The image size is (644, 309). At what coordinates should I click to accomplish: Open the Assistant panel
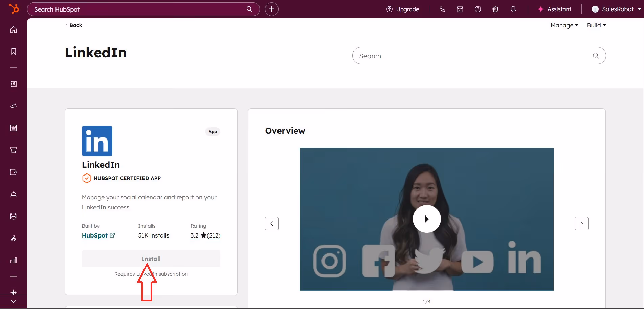click(554, 9)
